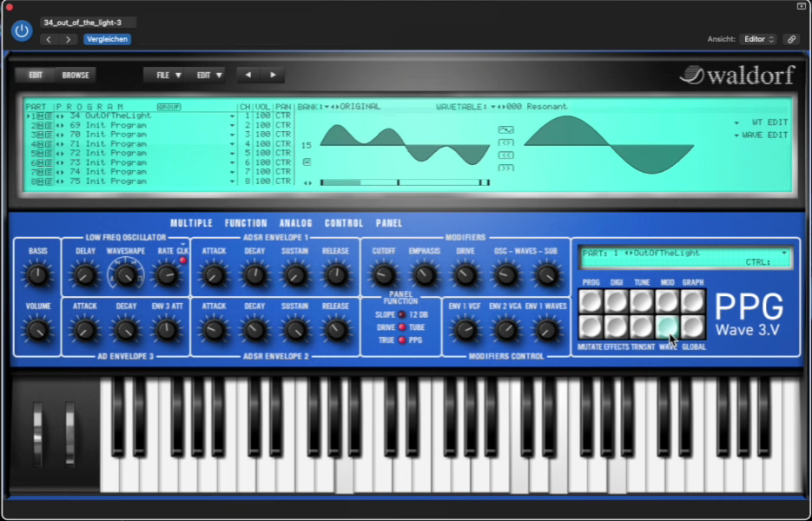The height and width of the screenshot is (521, 812).
Task: Click the LFO WAVESHAPE selector knob
Action: [126, 275]
